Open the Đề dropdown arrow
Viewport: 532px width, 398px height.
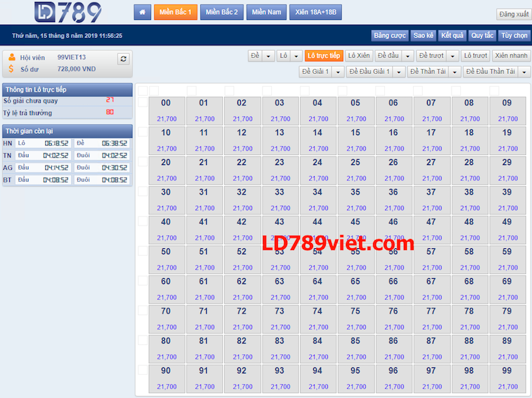(269, 56)
